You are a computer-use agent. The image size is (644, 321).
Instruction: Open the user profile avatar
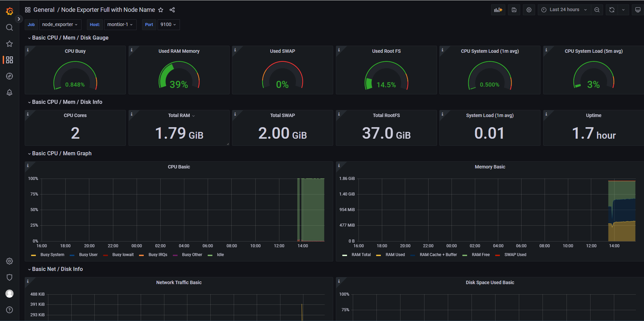click(x=9, y=294)
